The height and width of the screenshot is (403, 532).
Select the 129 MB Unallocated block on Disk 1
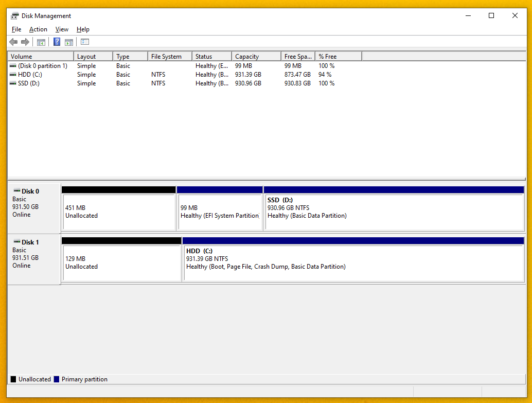121,259
